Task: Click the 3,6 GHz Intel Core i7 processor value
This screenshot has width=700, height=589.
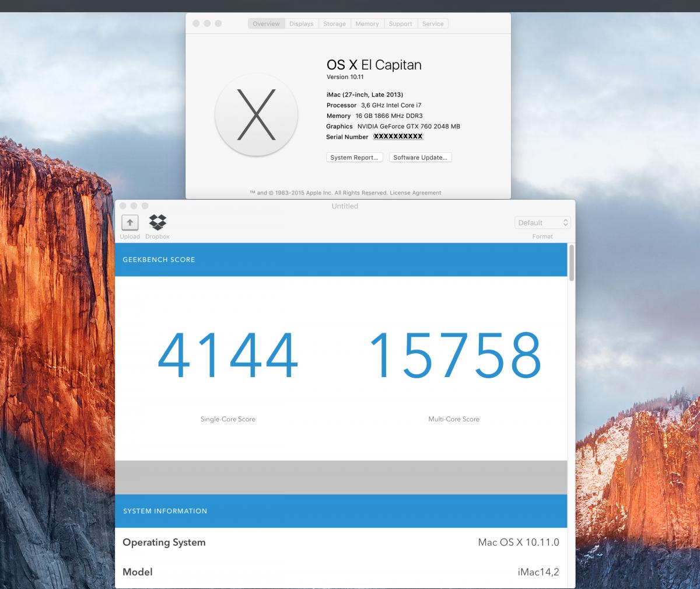Action: 391,105
